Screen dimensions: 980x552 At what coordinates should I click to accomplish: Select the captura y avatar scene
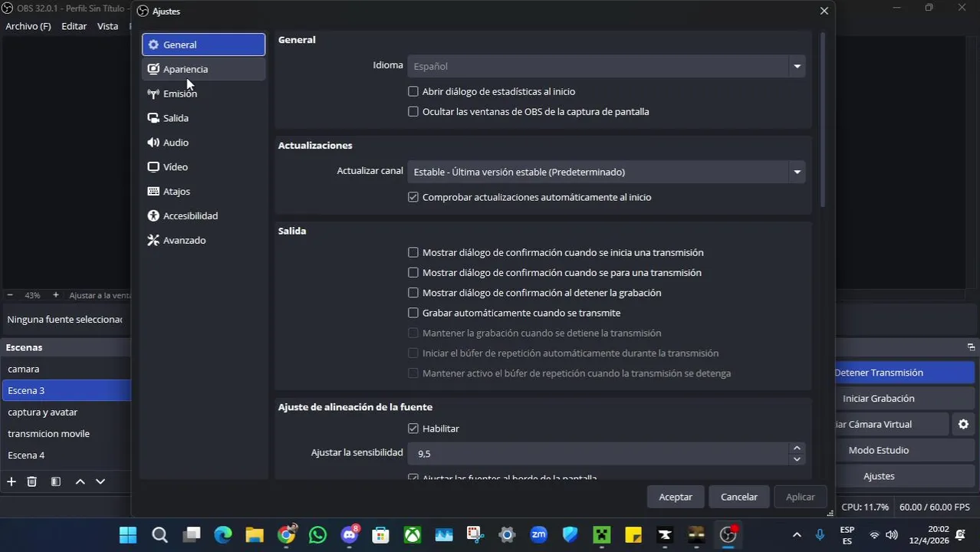[66, 412]
